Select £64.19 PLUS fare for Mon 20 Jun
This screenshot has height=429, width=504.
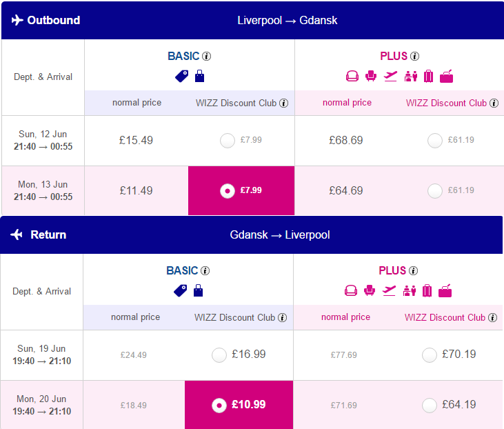(430, 405)
